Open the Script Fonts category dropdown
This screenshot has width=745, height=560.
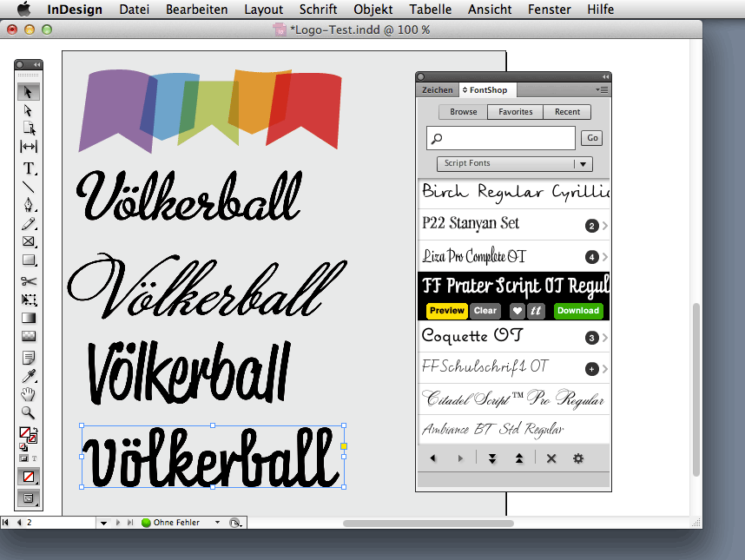click(x=514, y=163)
